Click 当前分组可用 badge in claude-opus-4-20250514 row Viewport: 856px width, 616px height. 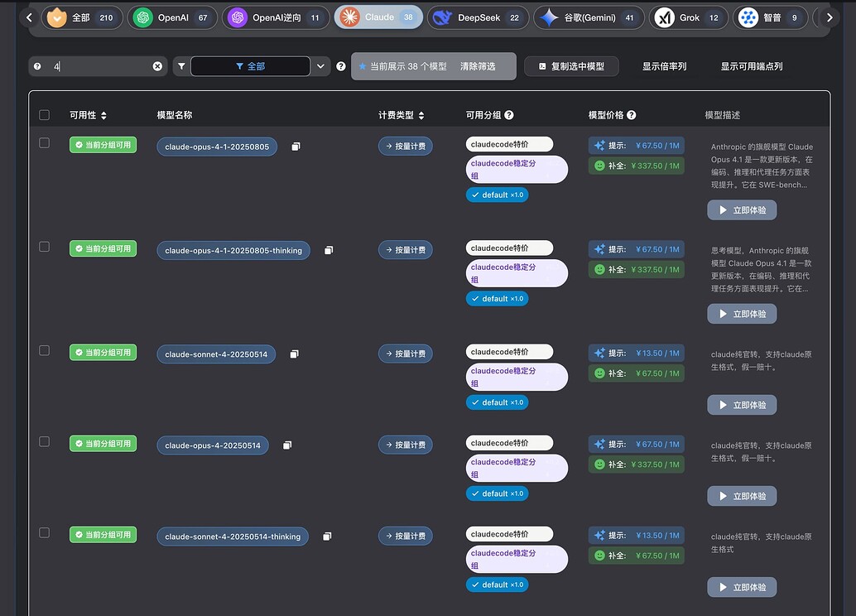(103, 444)
